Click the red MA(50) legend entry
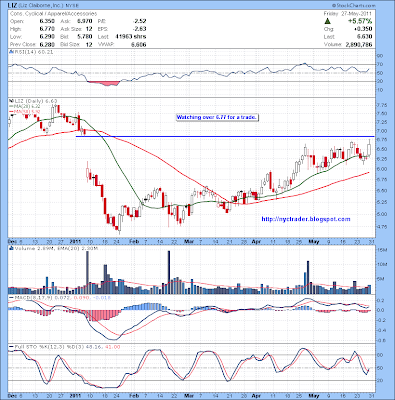 [x=24, y=111]
